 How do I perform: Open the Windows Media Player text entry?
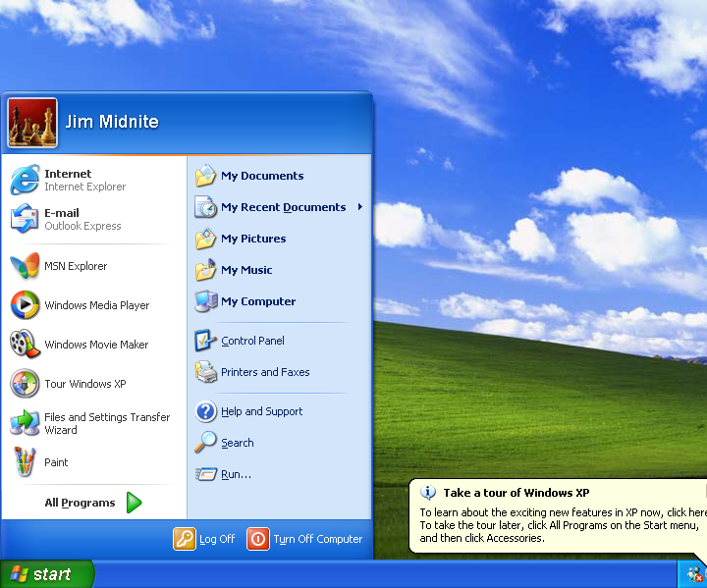(x=97, y=305)
